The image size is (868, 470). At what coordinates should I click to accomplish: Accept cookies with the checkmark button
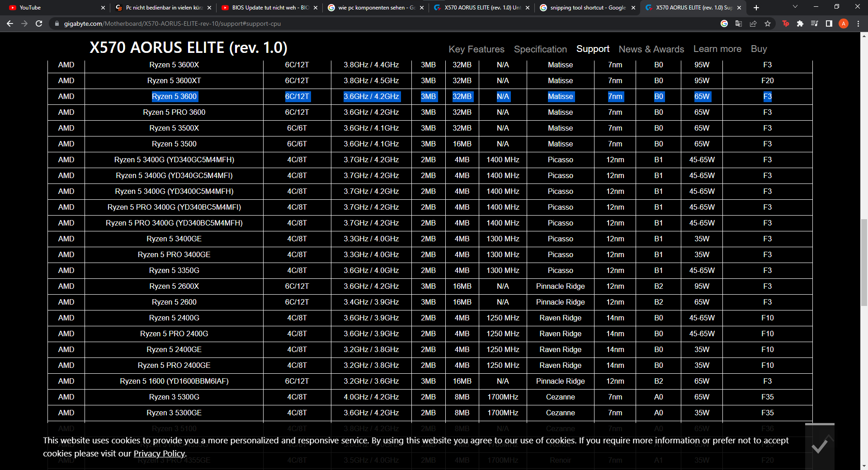coord(820,446)
